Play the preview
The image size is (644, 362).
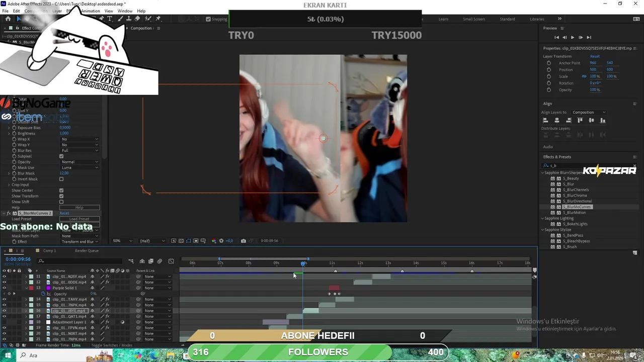coord(572,37)
